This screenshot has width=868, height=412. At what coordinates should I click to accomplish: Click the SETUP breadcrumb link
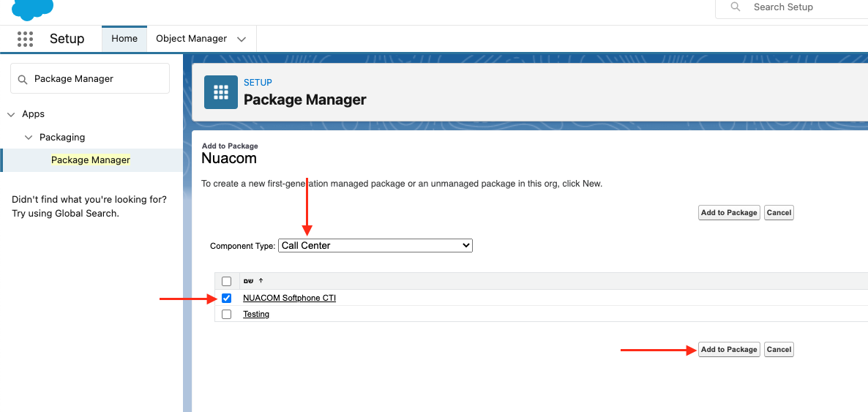tap(258, 83)
